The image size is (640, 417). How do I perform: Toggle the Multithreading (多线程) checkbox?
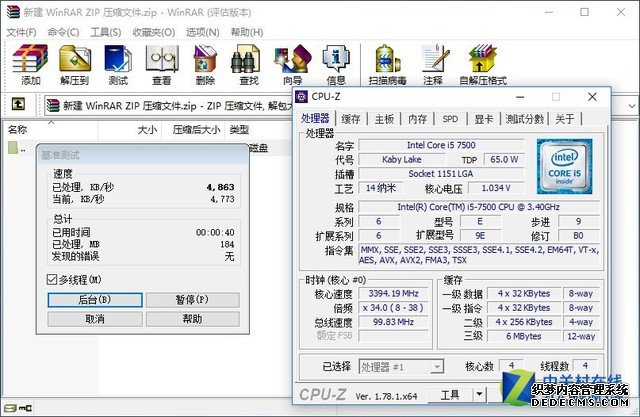[51, 279]
